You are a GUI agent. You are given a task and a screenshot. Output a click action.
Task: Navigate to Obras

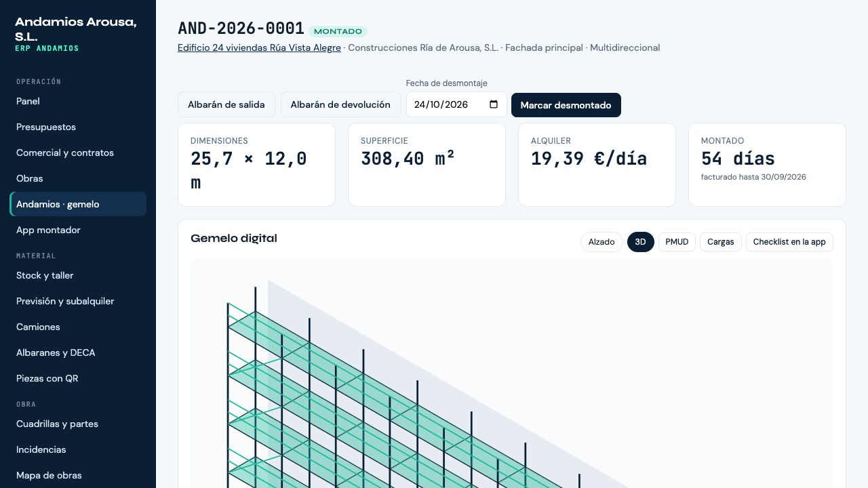click(x=78, y=178)
